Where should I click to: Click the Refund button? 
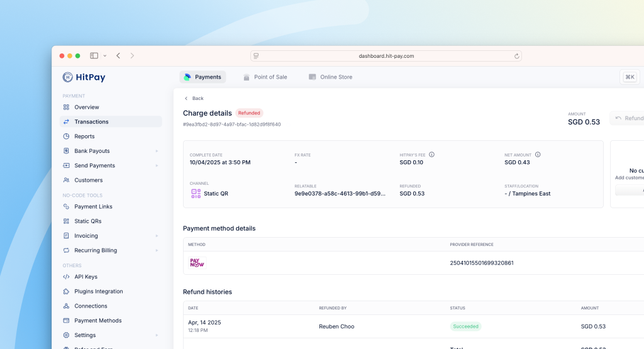click(x=628, y=118)
